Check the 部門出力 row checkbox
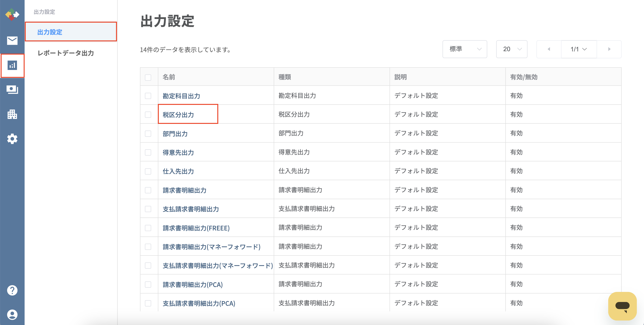 click(148, 134)
